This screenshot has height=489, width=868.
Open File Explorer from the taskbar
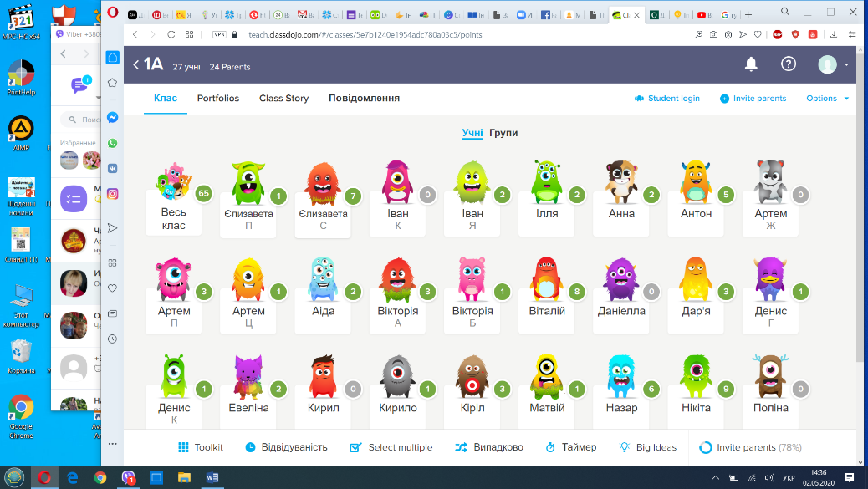coord(184,478)
